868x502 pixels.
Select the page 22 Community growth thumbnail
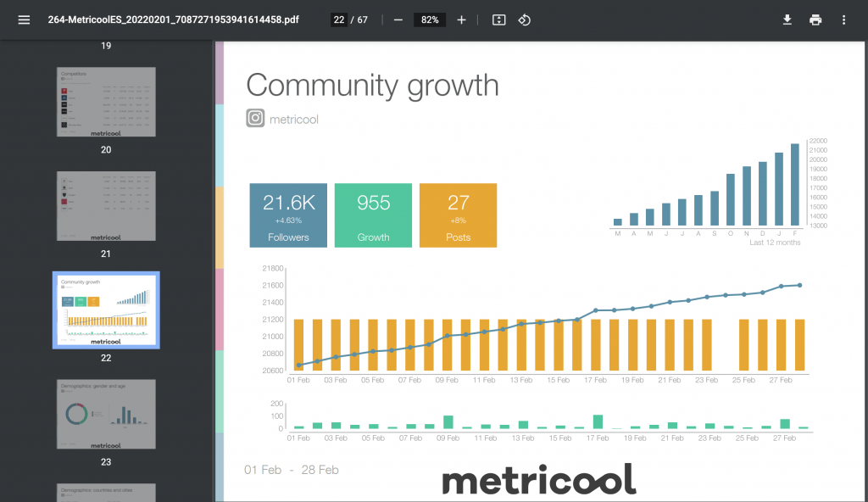pyautogui.click(x=106, y=310)
